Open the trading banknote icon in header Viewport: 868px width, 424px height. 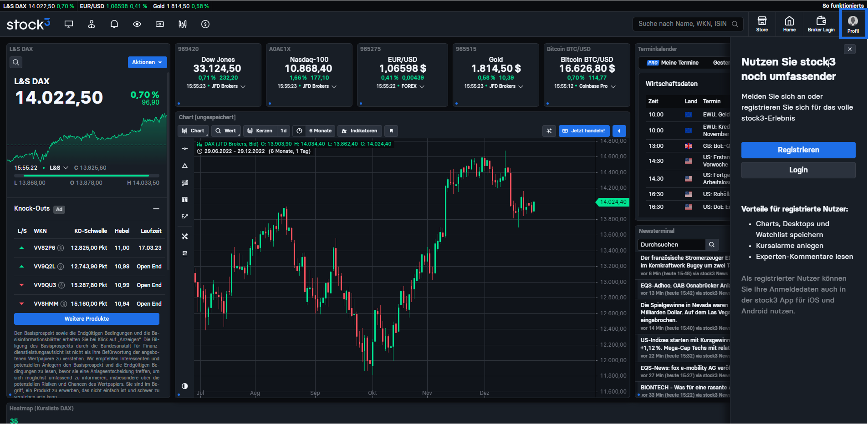160,24
